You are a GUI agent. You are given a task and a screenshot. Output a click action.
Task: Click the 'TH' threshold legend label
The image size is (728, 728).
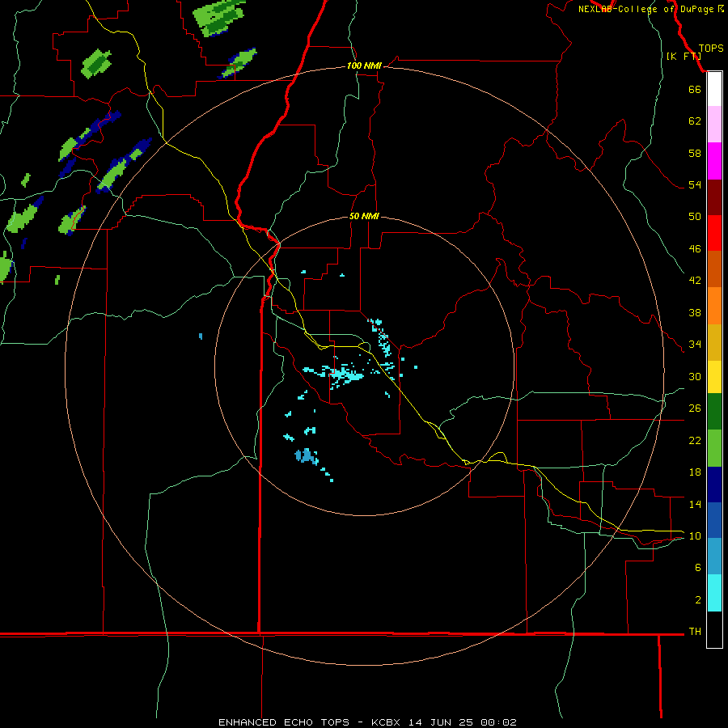coord(695,631)
